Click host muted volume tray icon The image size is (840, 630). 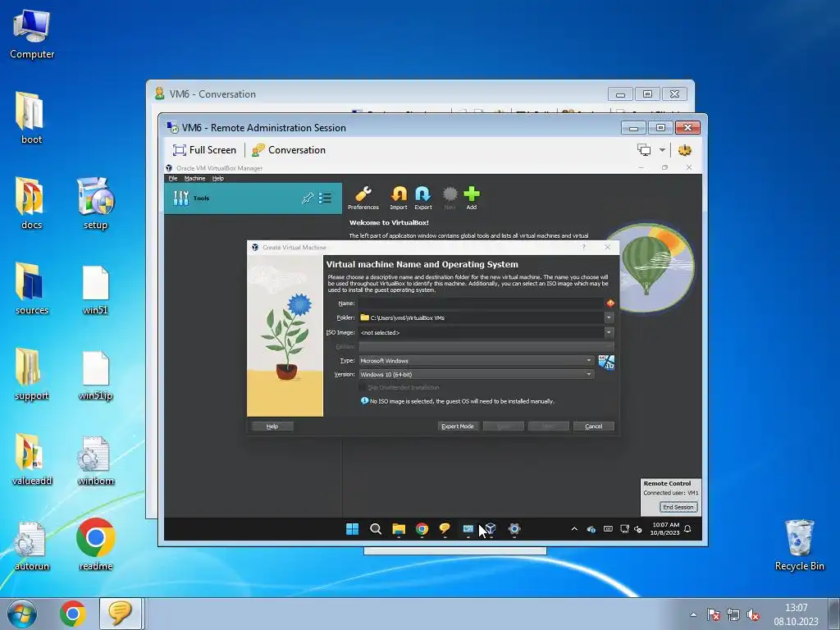[x=753, y=614]
